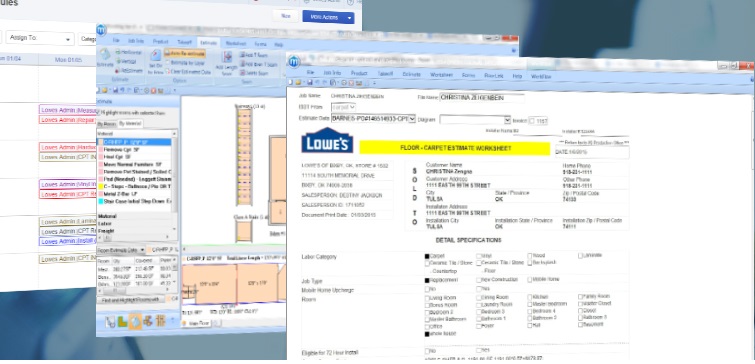The height and width of the screenshot is (364, 755).
Task: Check the Vinyl labor category checkbox
Action: pos(479,256)
